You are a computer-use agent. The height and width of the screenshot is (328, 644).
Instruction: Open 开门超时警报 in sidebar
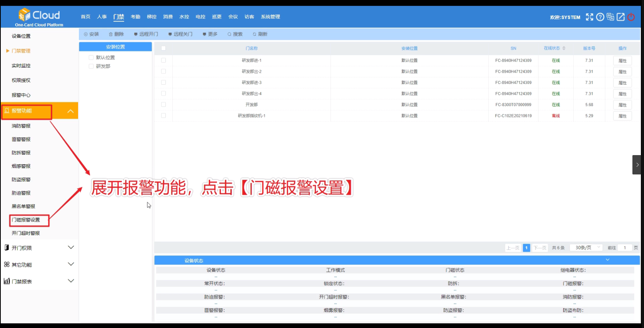[26, 233]
